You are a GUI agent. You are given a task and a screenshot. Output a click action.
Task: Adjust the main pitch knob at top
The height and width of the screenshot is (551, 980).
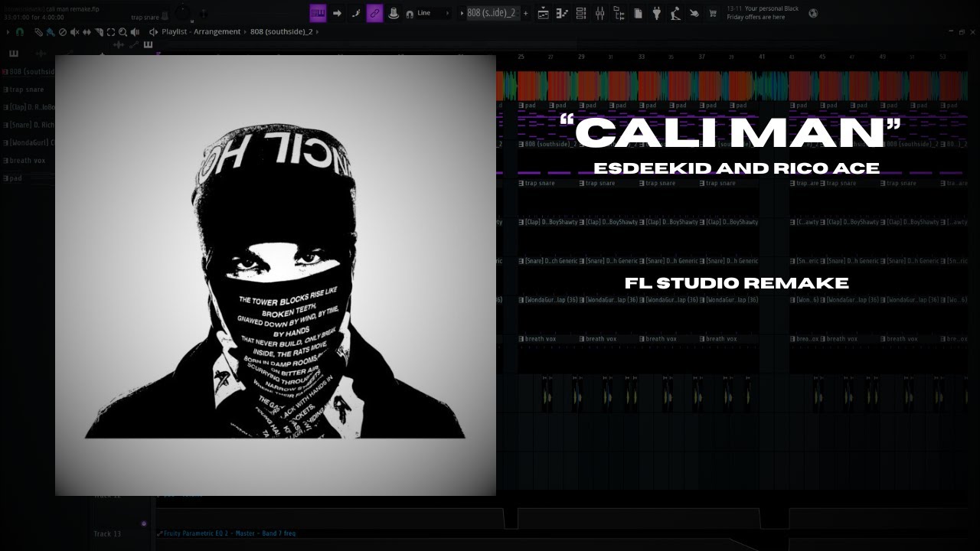(204, 14)
